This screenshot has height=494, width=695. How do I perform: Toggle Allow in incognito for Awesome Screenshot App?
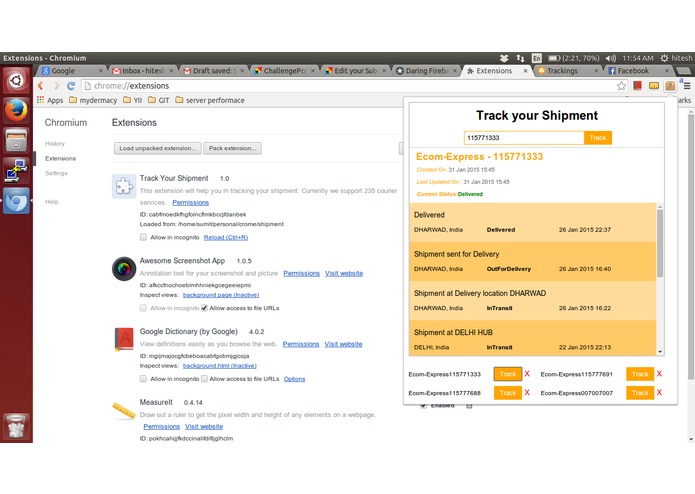pyautogui.click(x=143, y=307)
